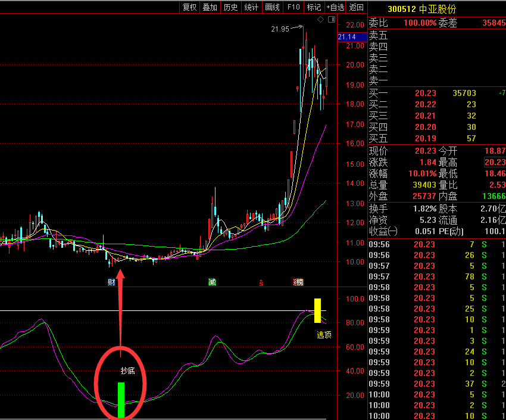The height and width of the screenshot is (420, 506).
Task: Click the stock title 300512 中亚股份
Action: point(422,9)
